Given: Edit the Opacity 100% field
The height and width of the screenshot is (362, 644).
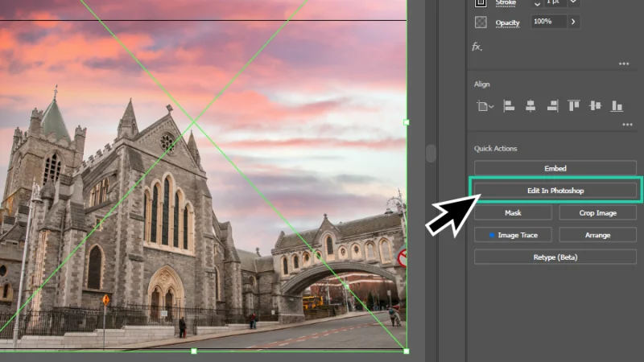Looking at the screenshot, I should click(x=549, y=22).
